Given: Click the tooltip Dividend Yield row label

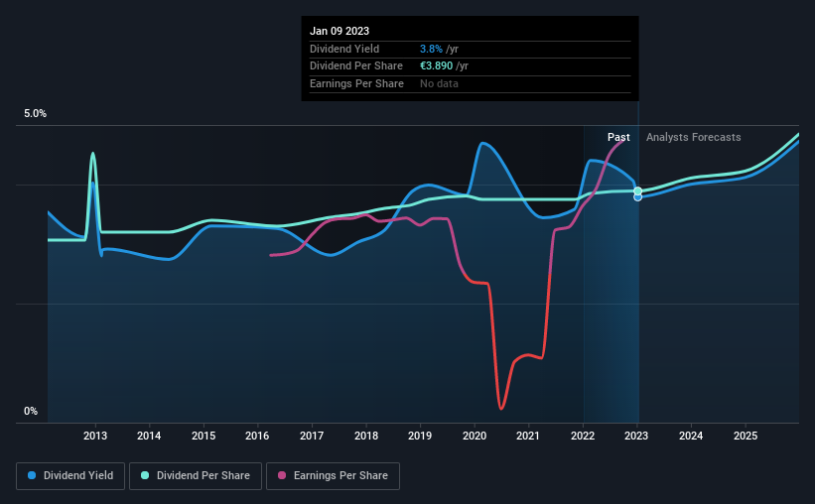Looking at the screenshot, I should [x=344, y=49].
